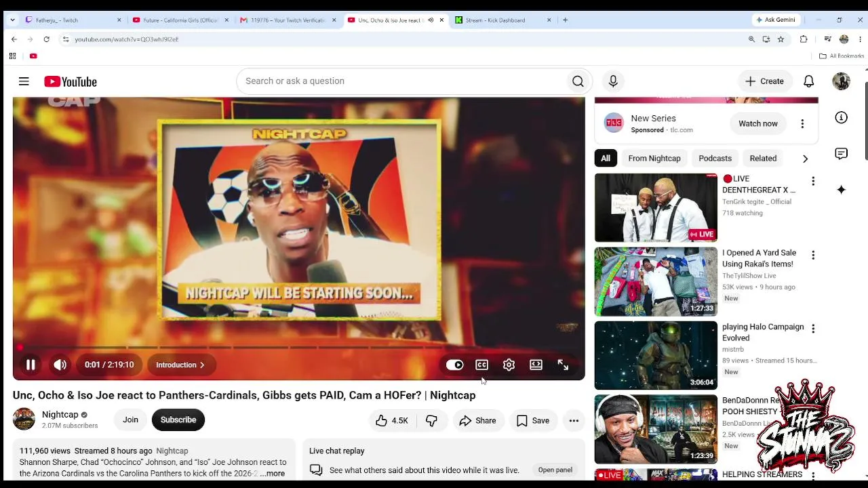Switch to the Kick Dashboard tab
This screenshot has height=488, width=868.
[x=503, y=20]
